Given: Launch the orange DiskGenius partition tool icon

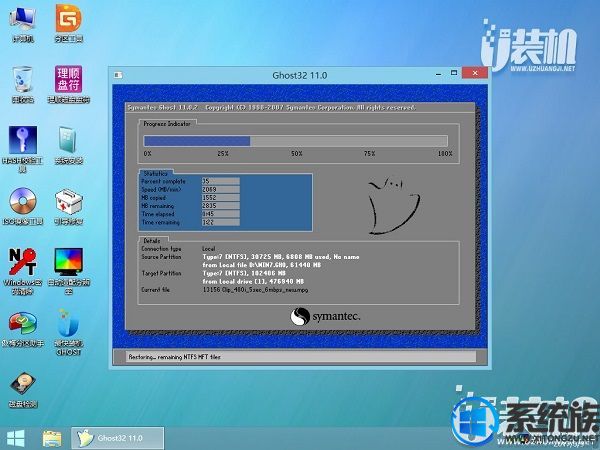Looking at the screenshot, I should pos(68,23).
